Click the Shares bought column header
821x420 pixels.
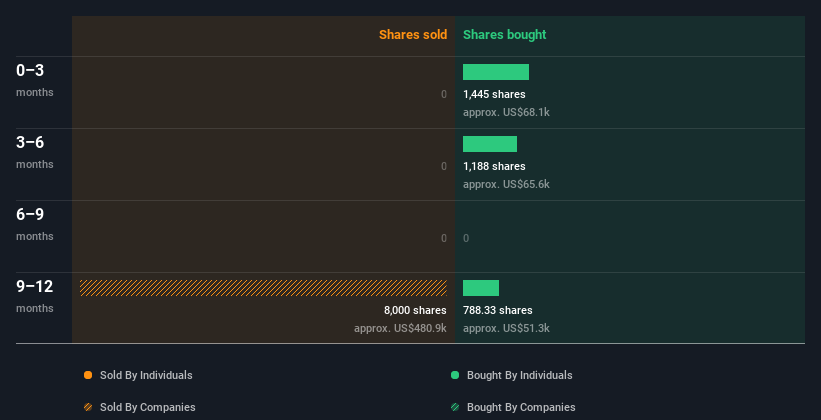504,35
